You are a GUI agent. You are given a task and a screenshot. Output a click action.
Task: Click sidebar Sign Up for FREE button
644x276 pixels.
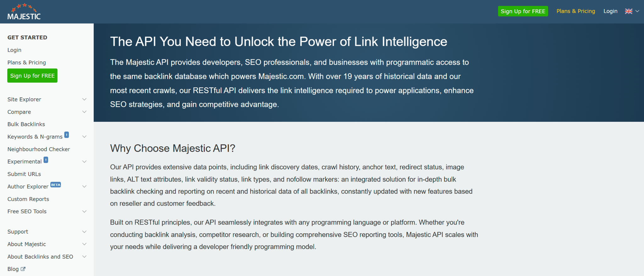32,76
